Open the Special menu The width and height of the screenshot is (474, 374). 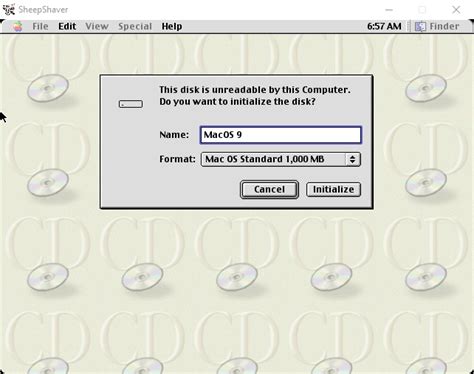(135, 26)
